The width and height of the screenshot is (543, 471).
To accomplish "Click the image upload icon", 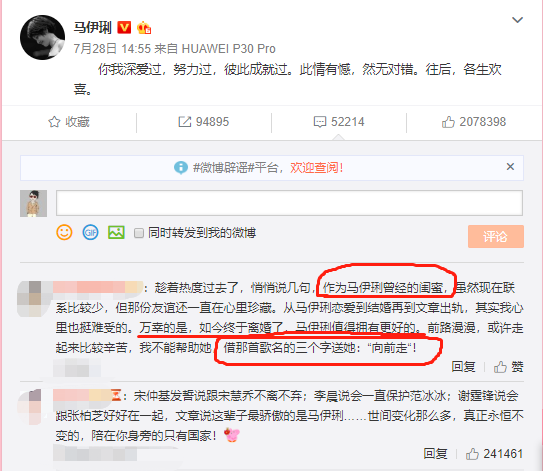I will pyautogui.click(x=116, y=232).
